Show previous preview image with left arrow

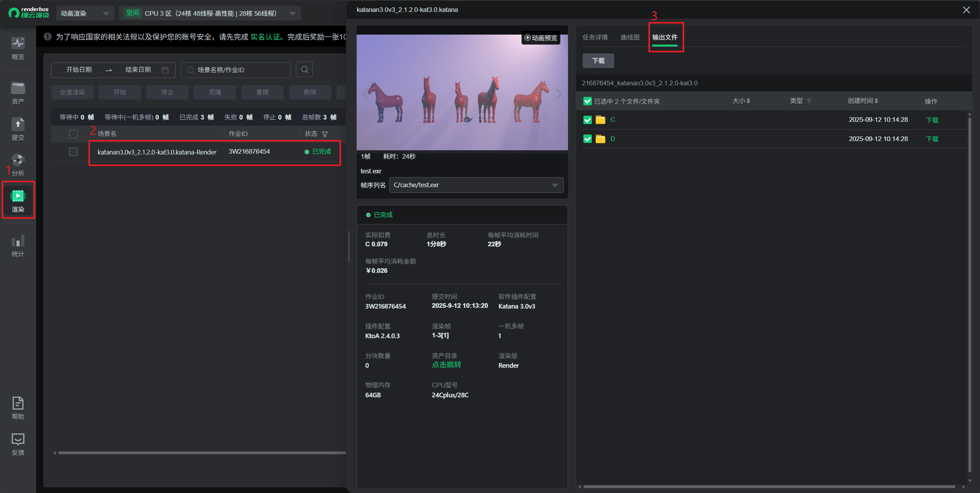point(365,94)
